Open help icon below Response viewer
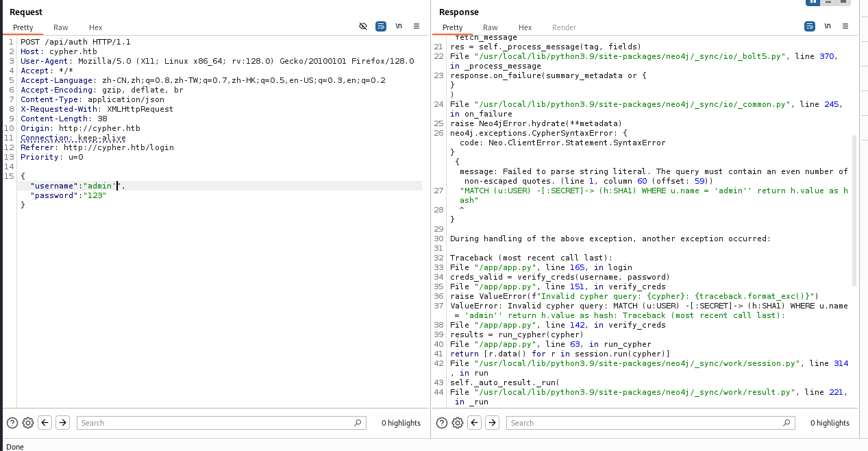Image resolution: width=868 pixels, height=451 pixels. pos(441,423)
